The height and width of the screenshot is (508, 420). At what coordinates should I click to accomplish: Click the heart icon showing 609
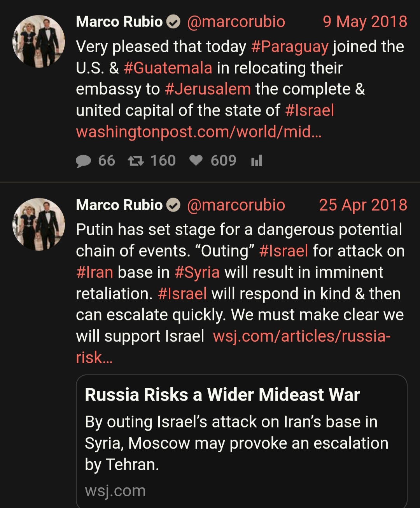(196, 161)
